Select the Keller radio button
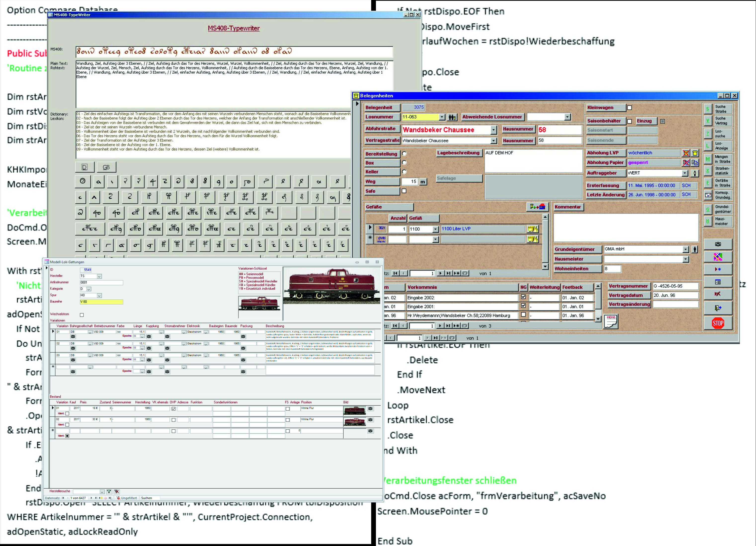756x546 pixels. (404, 172)
